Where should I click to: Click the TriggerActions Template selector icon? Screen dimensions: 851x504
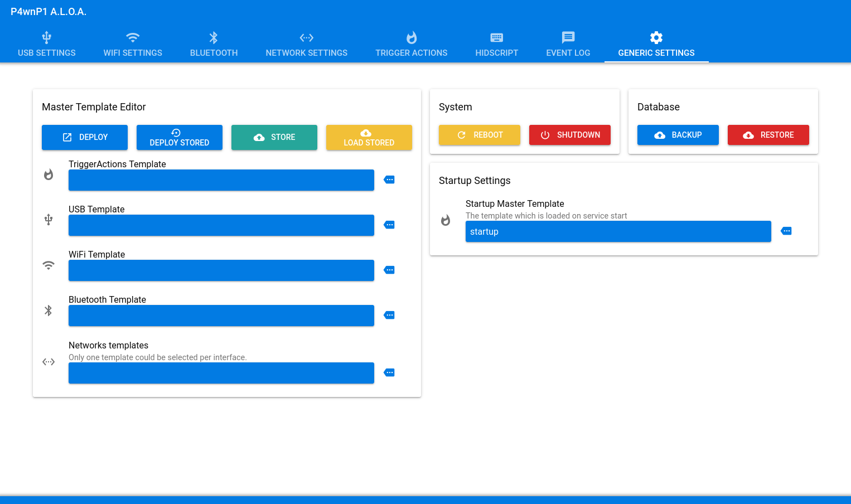click(389, 180)
